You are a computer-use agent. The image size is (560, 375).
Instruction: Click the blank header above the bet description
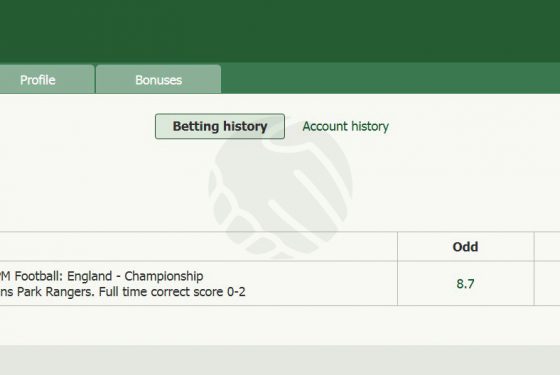click(199, 246)
